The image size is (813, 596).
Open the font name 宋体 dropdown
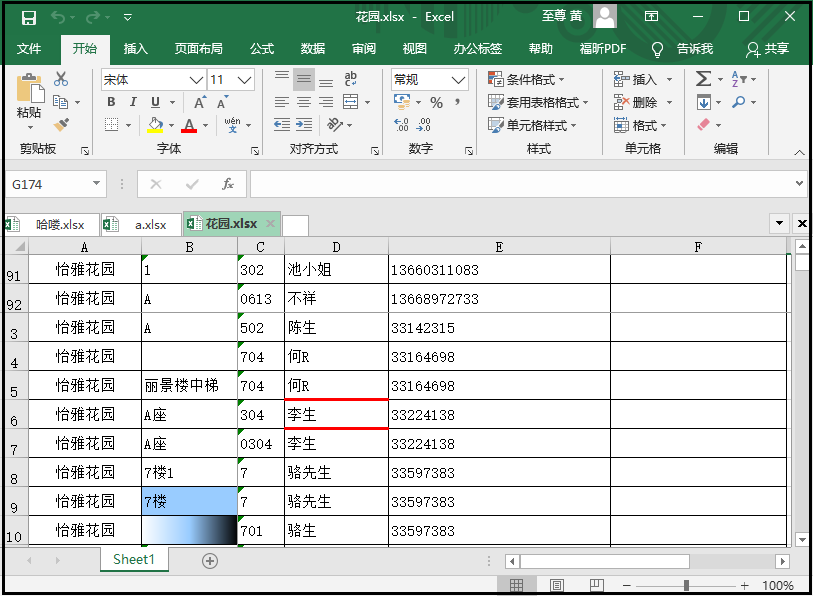point(196,80)
